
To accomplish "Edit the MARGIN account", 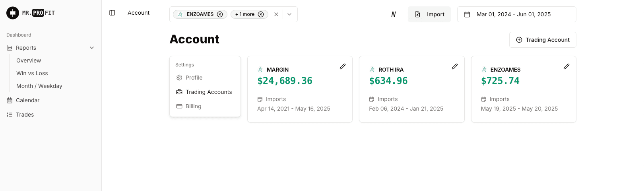I will click(x=343, y=66).
